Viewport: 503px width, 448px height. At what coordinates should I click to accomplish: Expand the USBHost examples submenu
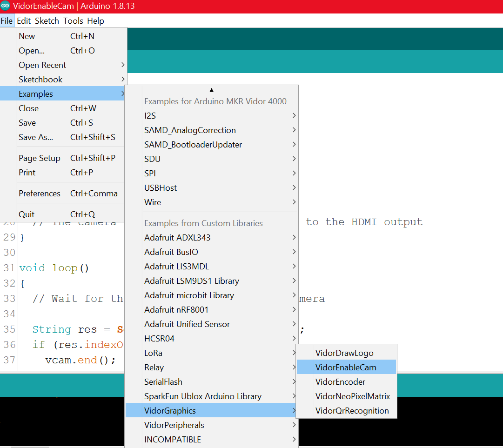212,188
